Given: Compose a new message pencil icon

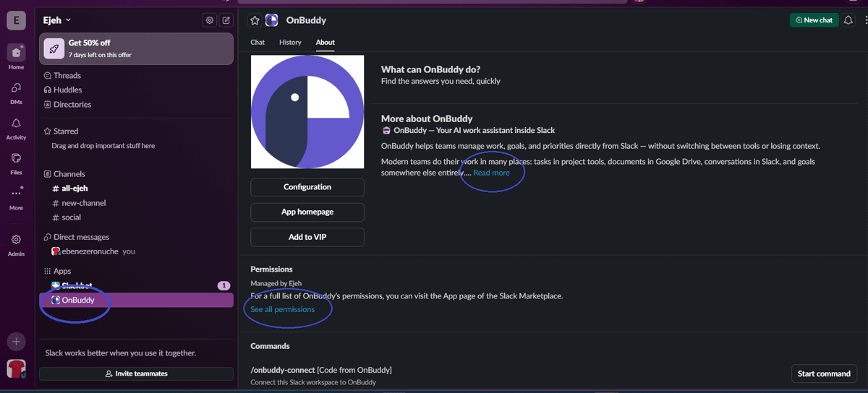Looking at the screenshot, I should click(226, 20).
